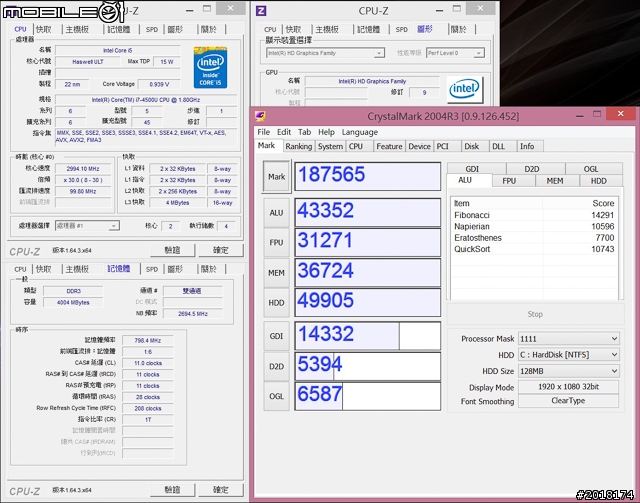This screenshot has height=503, width=640.
Task: Click the CrystalMark title bar app icon
Action: point(260,116)
